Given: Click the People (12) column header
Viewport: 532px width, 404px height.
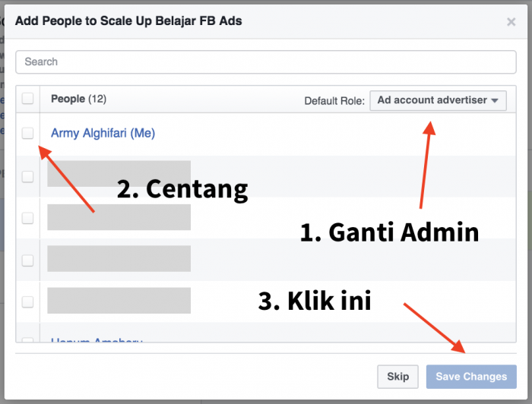Looking at the screenshot, I should point(78,99).
